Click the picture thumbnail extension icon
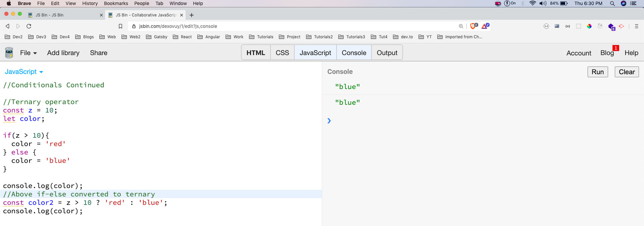 tap(557, 26)
